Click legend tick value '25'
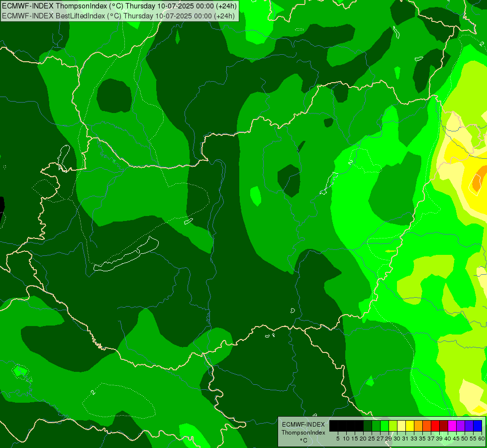The width and height of the screenshot is (487, 448). click(x=372, y=439)
